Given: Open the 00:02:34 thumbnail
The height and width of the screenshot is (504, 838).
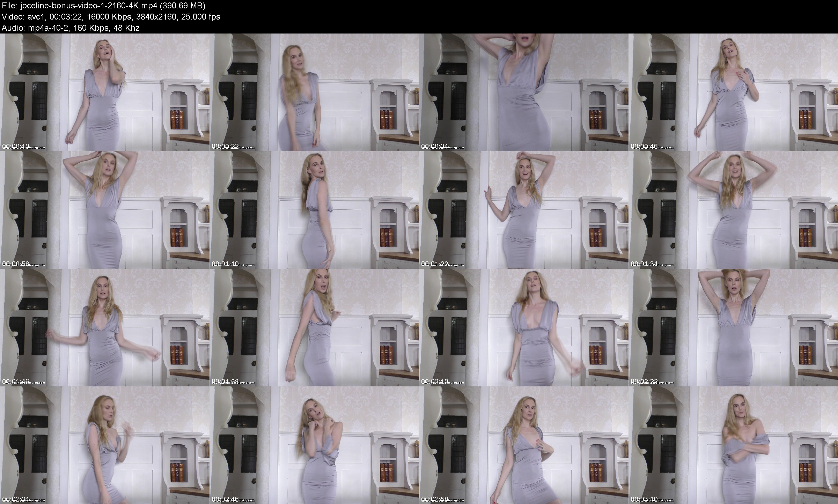Looking at the screenshot, I should [x=105, y=445].
